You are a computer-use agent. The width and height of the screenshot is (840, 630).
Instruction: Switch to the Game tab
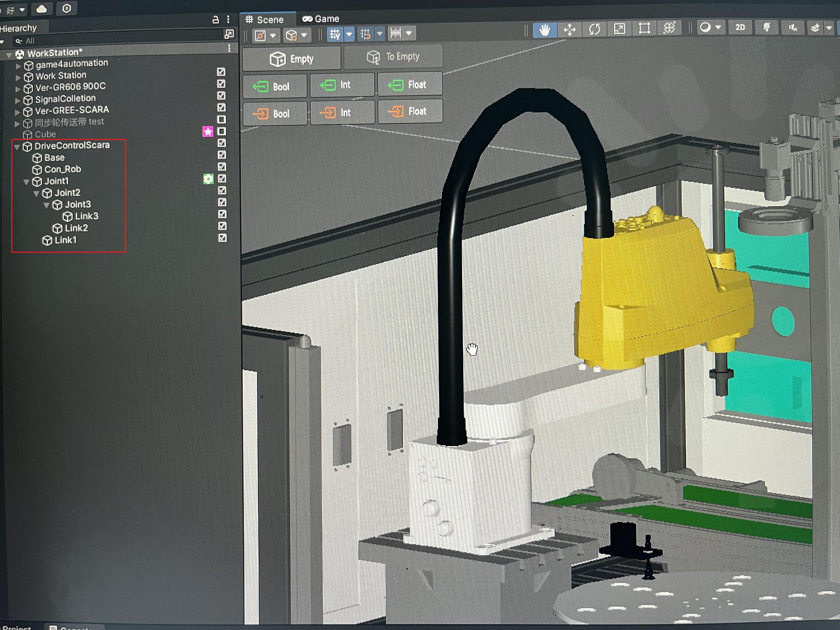pos(321,19)
